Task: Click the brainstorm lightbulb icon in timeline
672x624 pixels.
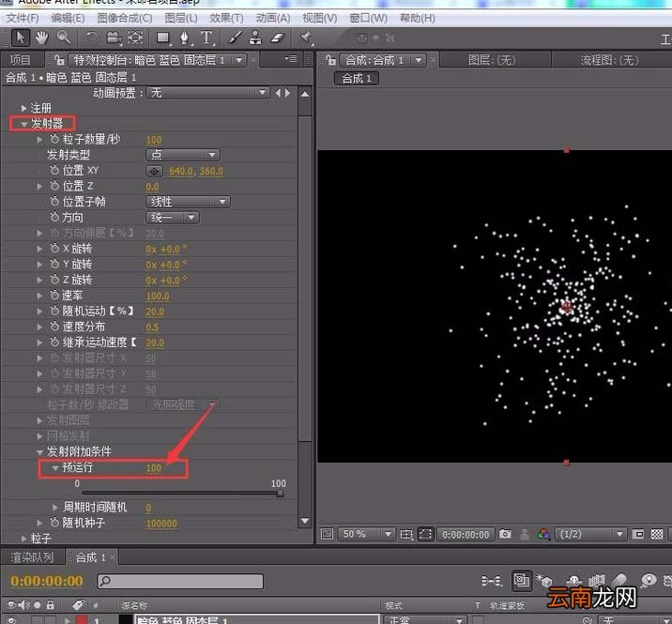Action: point(649,580)
